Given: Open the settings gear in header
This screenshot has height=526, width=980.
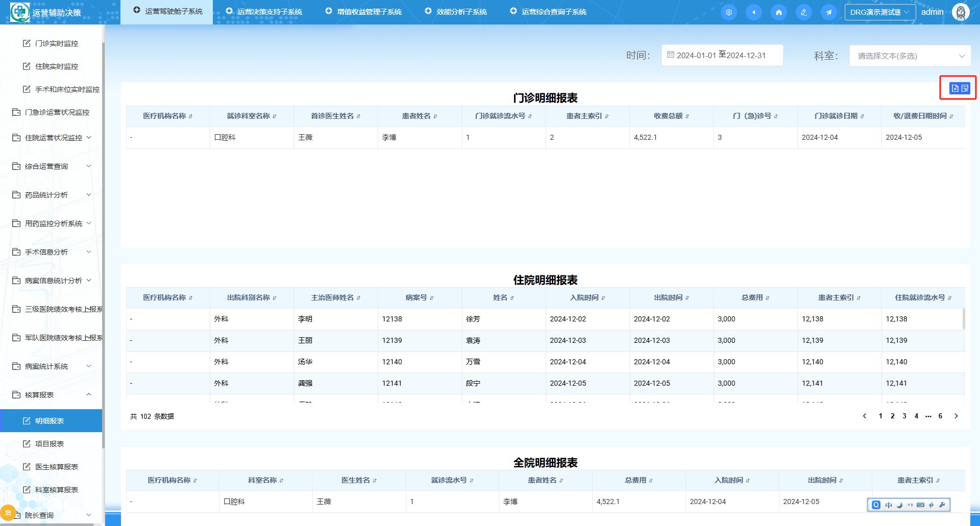Looking at the screenshot, I should click(x=729, y=12).
